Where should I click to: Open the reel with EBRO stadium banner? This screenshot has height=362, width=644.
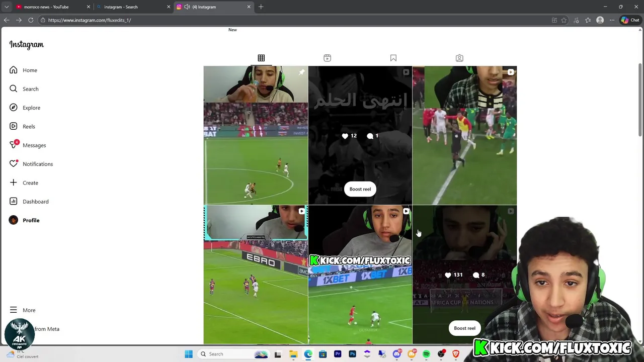[256, 275]
